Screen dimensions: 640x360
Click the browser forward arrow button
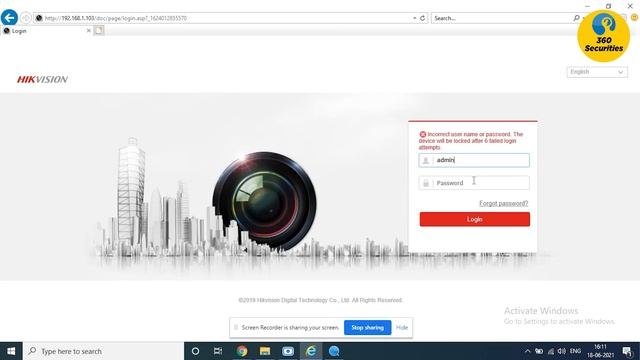point(25,18)
